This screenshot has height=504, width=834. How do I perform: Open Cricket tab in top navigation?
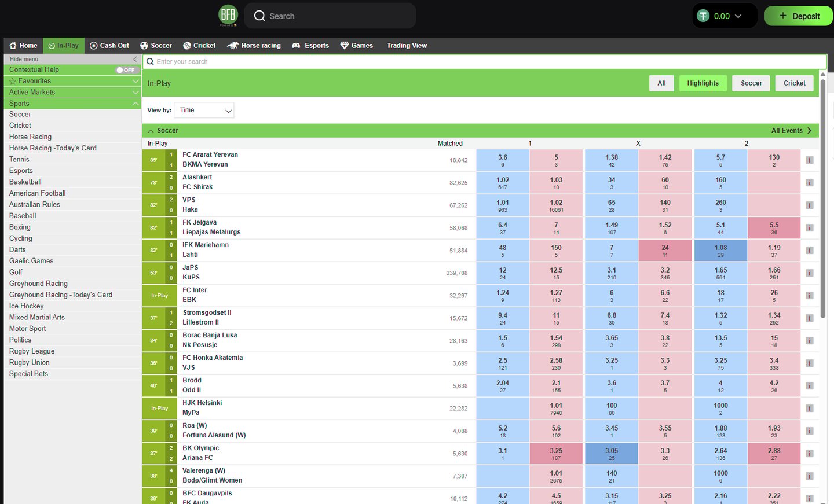pyautogui.click(x=199, y=46)
